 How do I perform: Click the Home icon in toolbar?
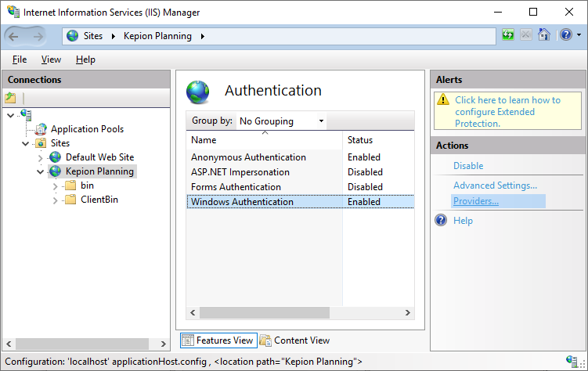(543, 35)
